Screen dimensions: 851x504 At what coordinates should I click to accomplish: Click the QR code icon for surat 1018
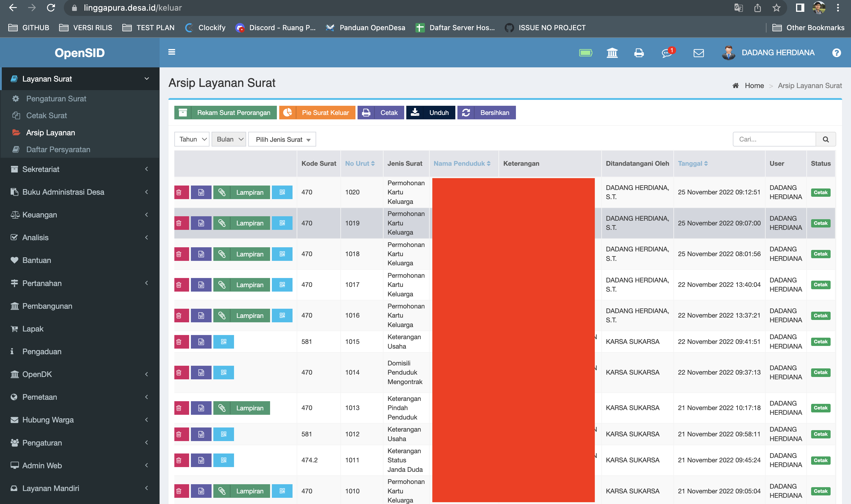pos(282,254)
